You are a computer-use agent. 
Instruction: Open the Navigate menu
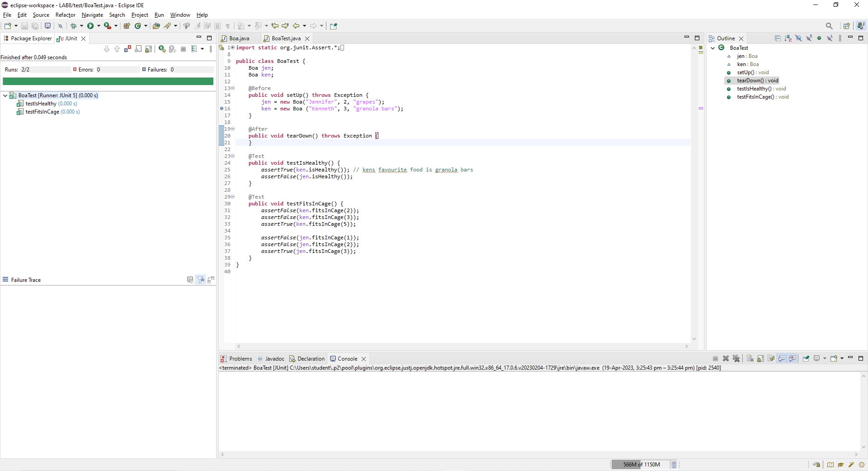92,15
